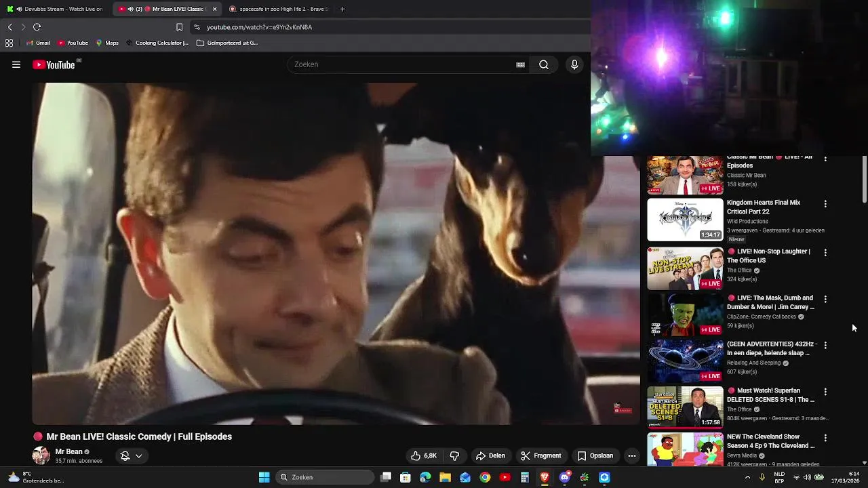Open the Cooking Calculator bookmark
This screenshot has height=488, width=868.
tap(157, 43)
